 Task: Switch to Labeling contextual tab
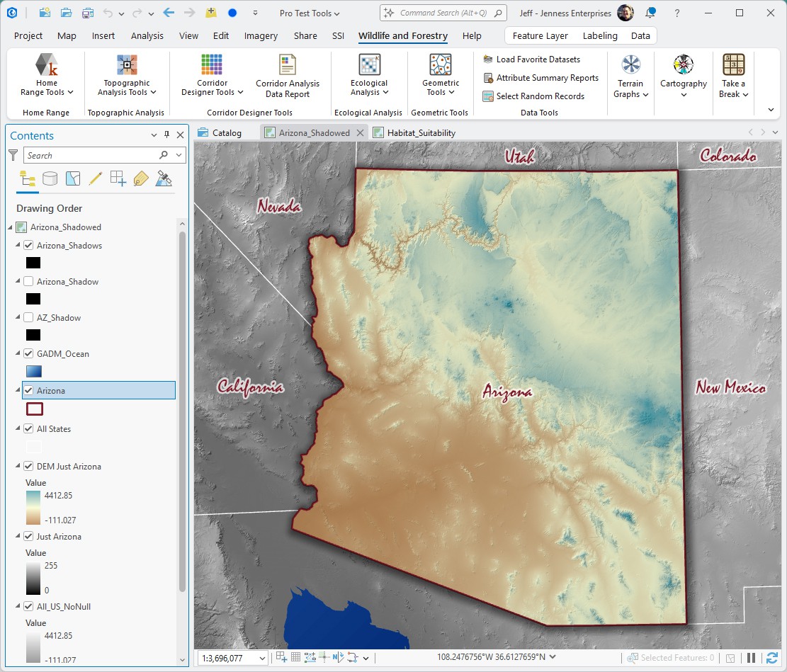click(x=600, y=35)
